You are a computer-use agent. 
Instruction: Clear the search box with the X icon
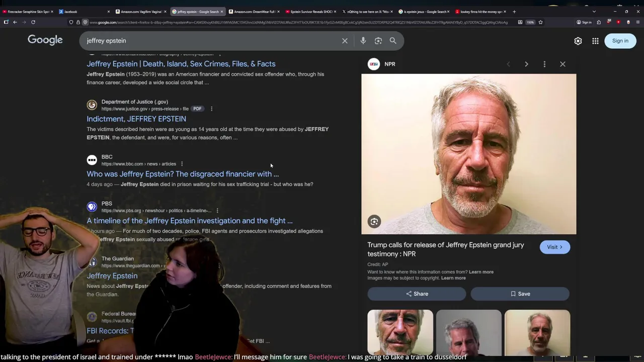(345, 41)
